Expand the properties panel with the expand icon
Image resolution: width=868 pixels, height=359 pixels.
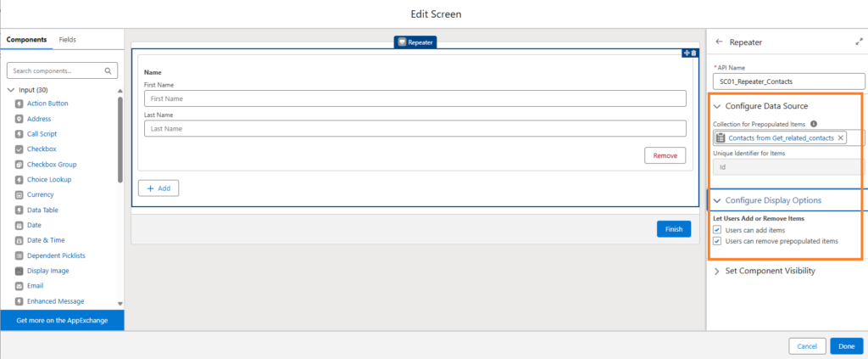point(859,42)
